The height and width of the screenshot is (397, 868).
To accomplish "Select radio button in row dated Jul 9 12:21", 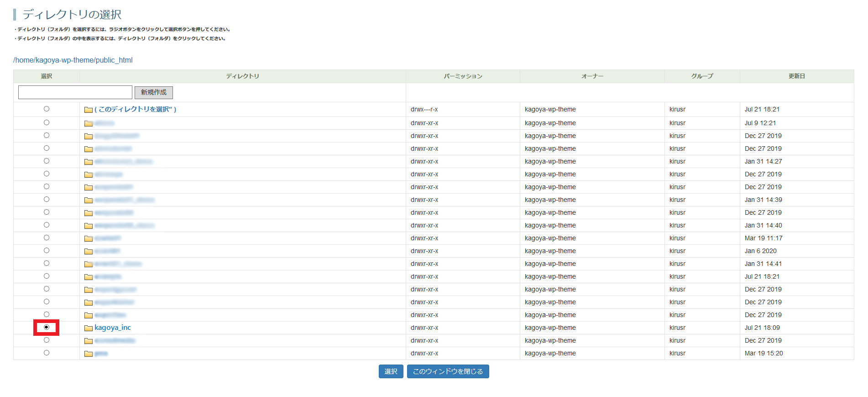I will point(47,122).
